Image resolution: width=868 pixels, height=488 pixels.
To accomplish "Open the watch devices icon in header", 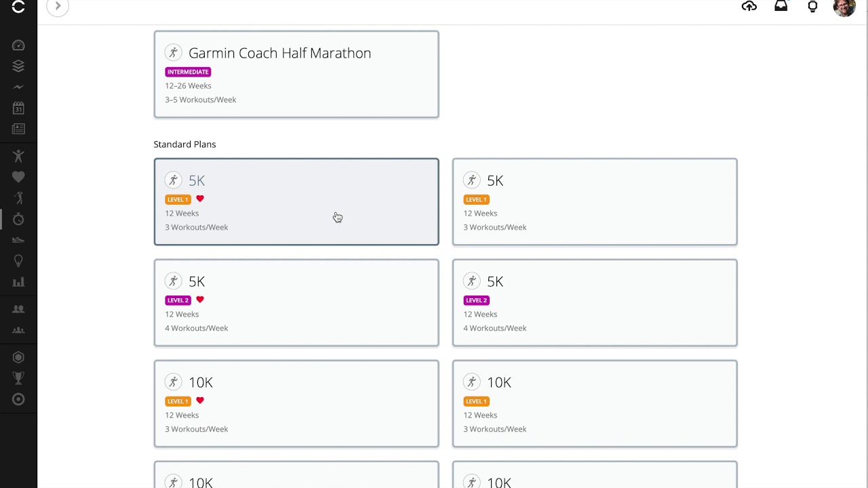I will tap(812, 7).
